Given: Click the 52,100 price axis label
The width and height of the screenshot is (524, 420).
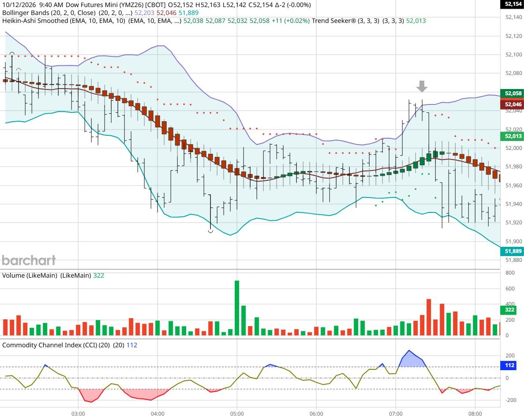Looking at the screenshot, I should click(x=514, y=54).
